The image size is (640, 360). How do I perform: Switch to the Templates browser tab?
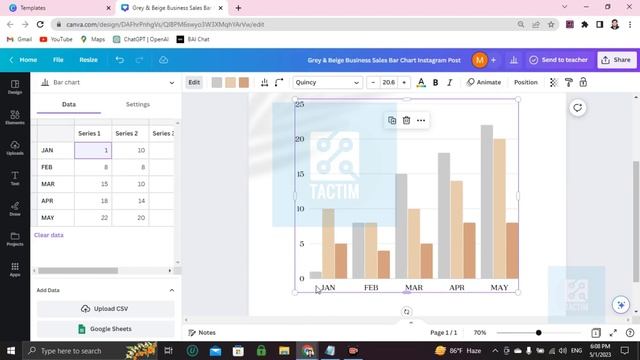tap(60, 8)
